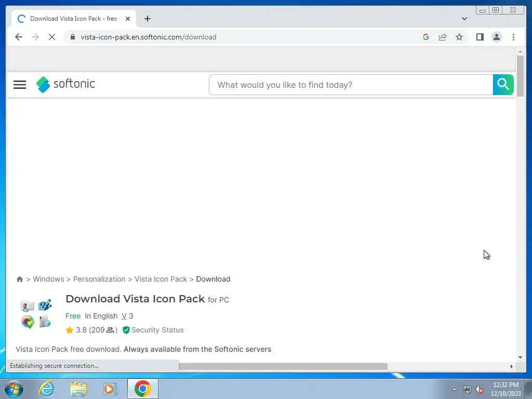This screenshot has height=399, width=532.
Task: Close the Download Vista Icon Pack tab
Action: click(128, 19)
